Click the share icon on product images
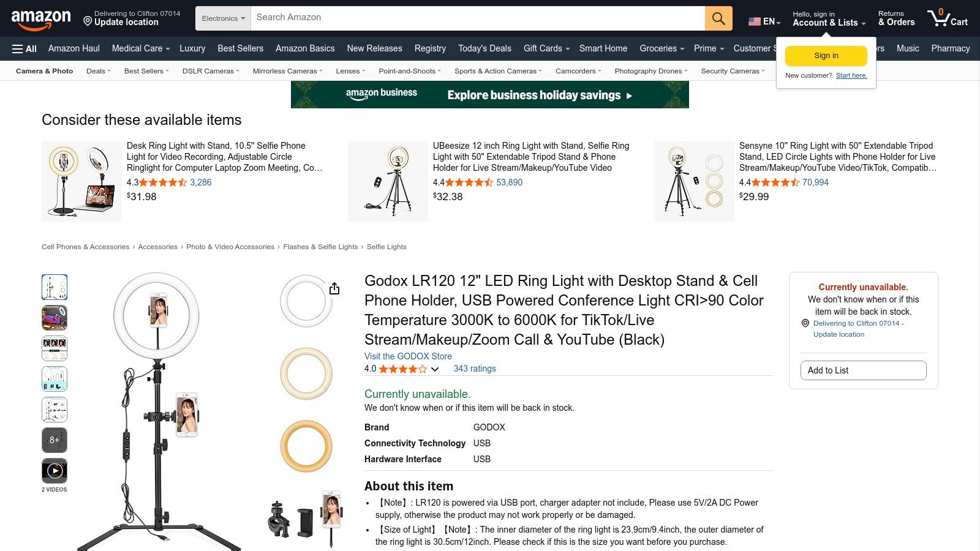Viewport: 980px width, 551px height. tap(334, 288)
